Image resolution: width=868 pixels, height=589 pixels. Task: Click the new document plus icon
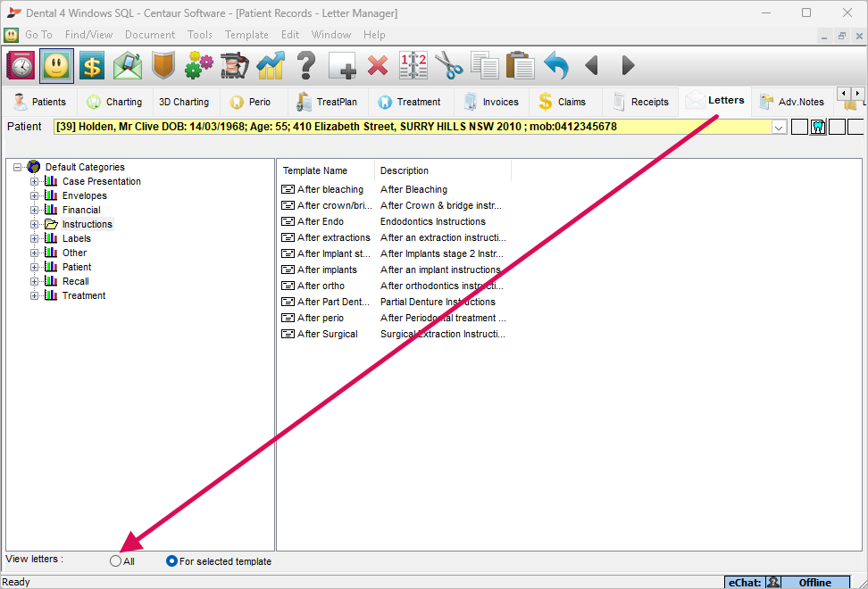341,66
